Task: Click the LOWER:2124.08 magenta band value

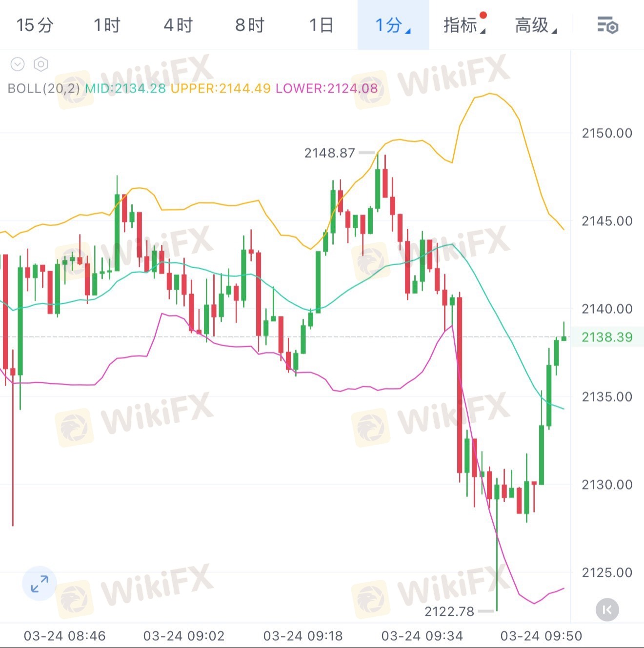Action: (x=327, y=88)
